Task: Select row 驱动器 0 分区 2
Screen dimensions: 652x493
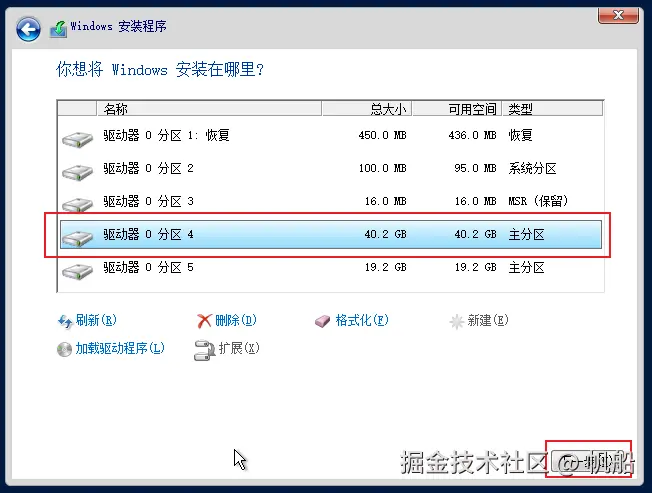Action: [x=331, y=168]
